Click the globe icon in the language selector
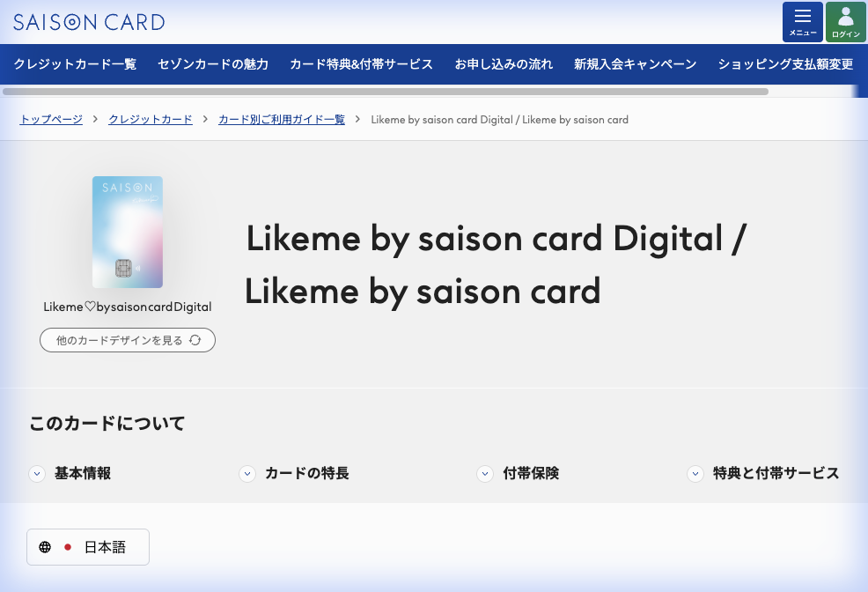This screenshot has width=868, height=592. tap(45, 546)
